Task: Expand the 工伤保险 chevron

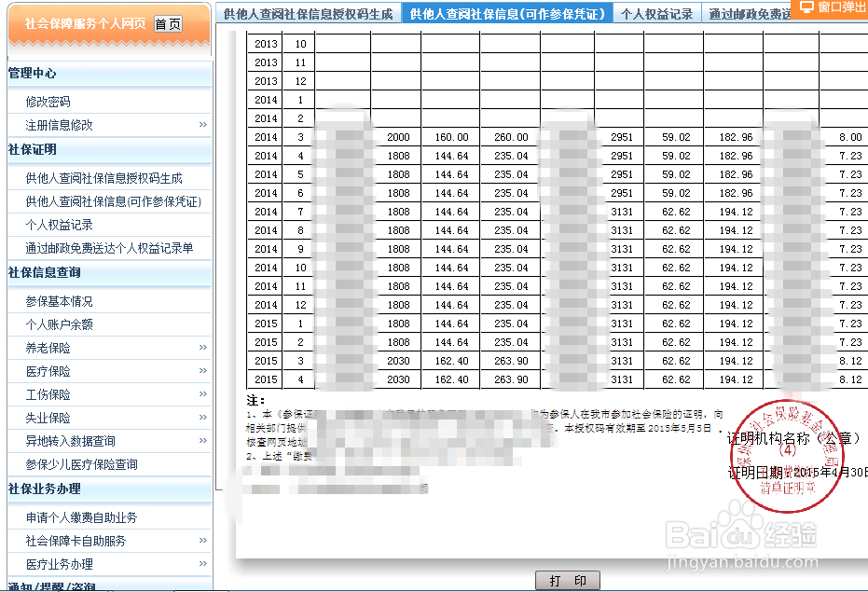Action: pyautogui.click(x=202, y=393)
